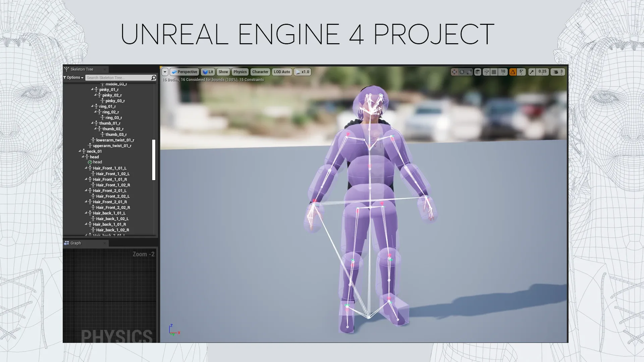Open rotation snap 5° dropdown

pyautogui.click(x=521, y=72)
